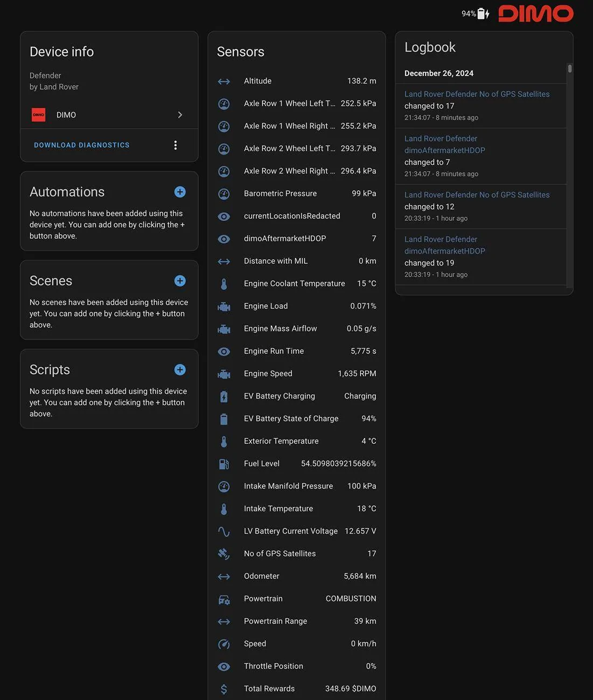The width and height of the screenshot is (593, 700).
Task: Add a new scene with plus button
Action: click(180, 281)
